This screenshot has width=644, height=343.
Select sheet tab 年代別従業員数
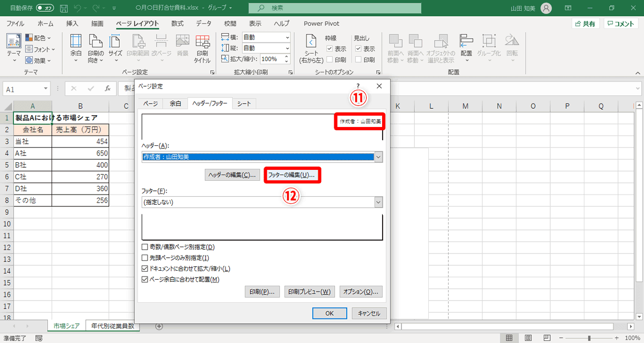click(x=113, y=326)
